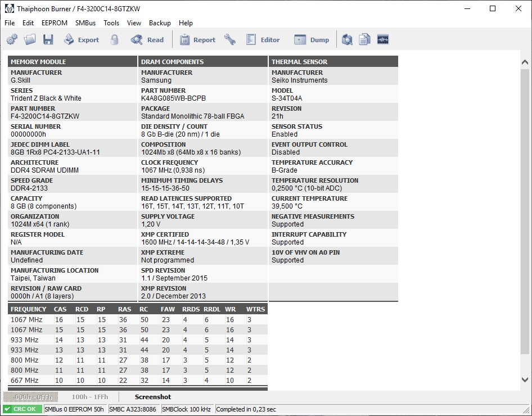Click the DRAM COMPONENTS column header
Screen dimensions: 532x416
pyautogui.click(x=203, y=62)
